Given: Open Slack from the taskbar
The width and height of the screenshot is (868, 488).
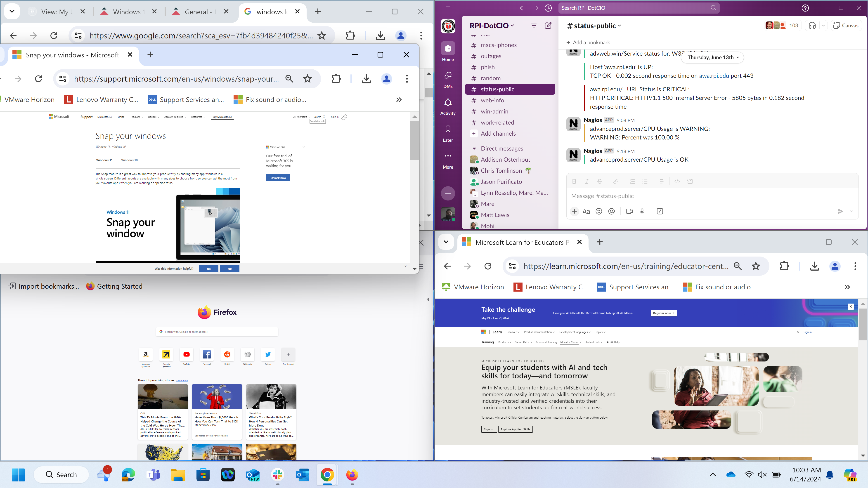Looking at the screenshot, I should [x=277, y=474].
